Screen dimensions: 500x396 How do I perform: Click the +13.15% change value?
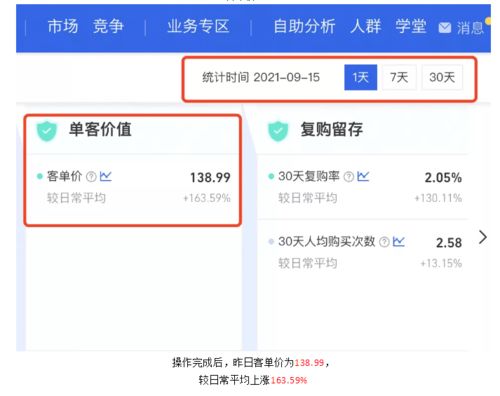[441, 263]
